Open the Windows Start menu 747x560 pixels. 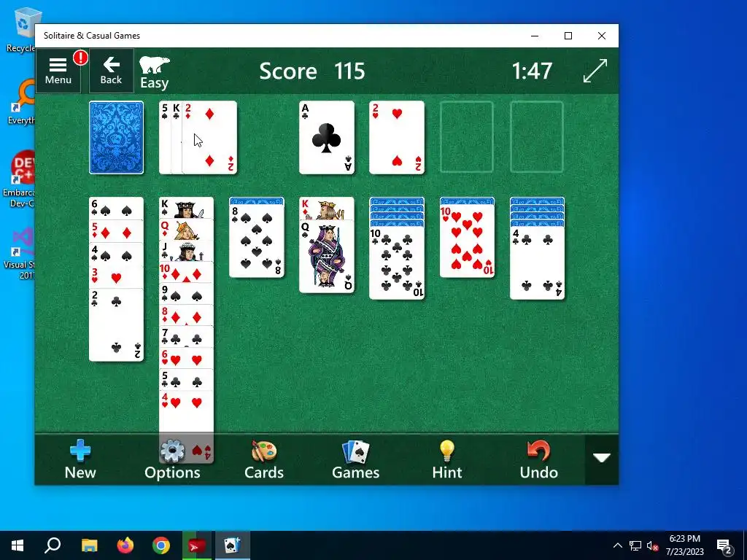click(x=18, y=545)
